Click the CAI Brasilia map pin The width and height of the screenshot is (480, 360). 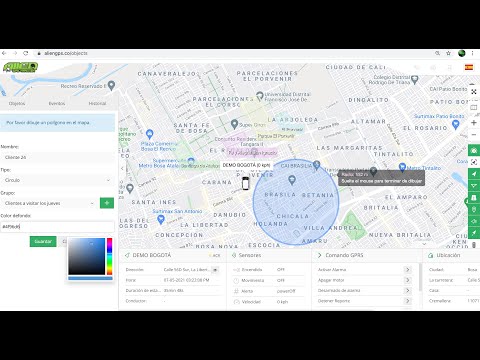point(317,165)
